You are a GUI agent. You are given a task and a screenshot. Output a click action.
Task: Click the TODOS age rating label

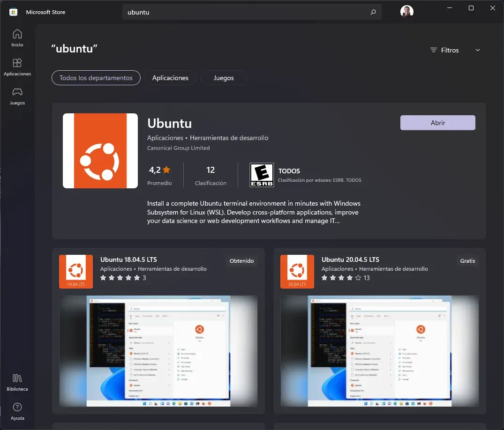click(289, 171)
